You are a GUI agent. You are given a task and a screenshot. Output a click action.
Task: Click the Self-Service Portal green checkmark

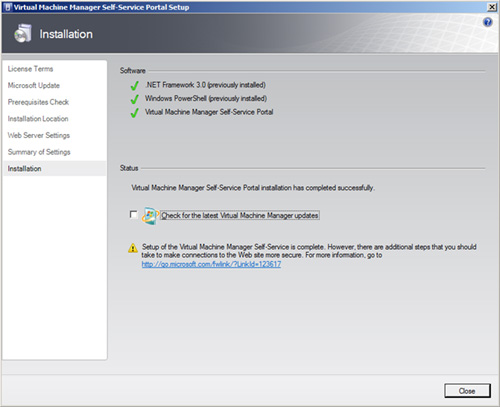click(134, 113)
